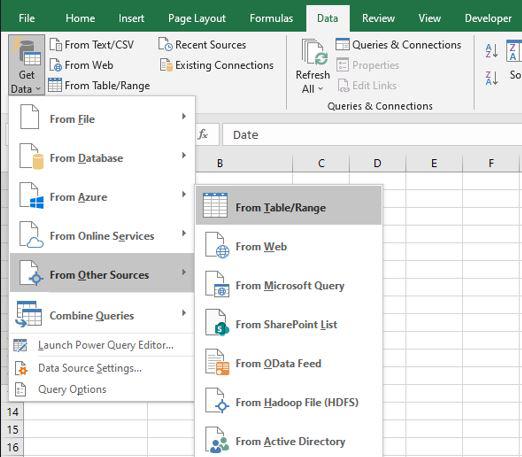The image size is (522, 457).
Task: Click the Combine Queries tables icon
Action: [29, 314]
